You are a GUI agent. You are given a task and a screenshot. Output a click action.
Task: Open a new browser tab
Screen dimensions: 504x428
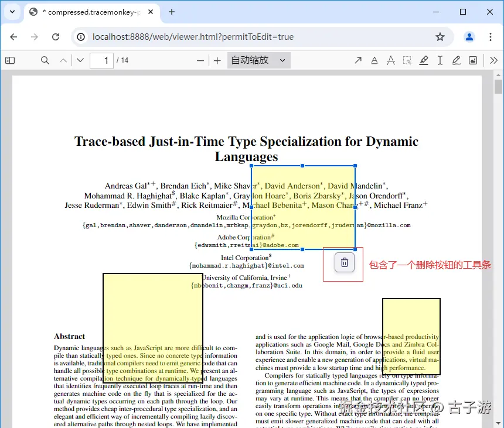click(172, 12)
